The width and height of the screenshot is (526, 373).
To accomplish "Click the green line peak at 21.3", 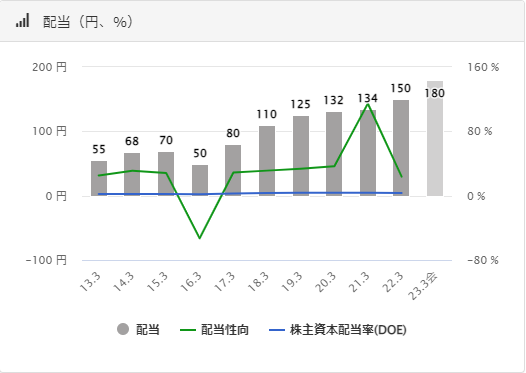I will coord(368,104).
